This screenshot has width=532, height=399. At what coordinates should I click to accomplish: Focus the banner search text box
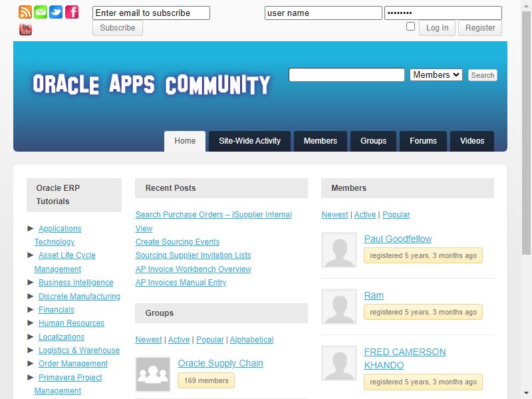pos(346,74)
